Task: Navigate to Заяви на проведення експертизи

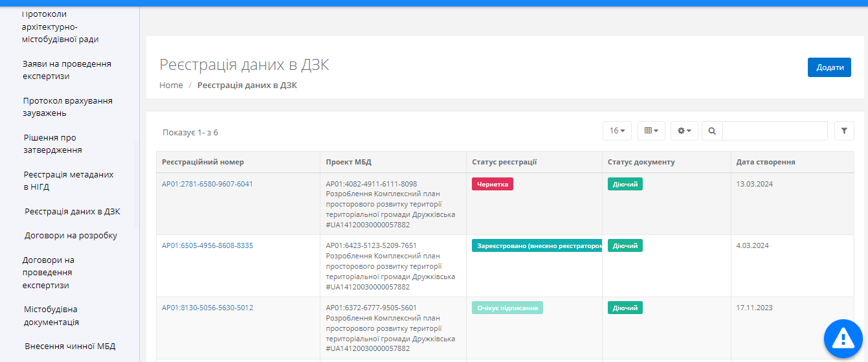Action: pos(67,70)
